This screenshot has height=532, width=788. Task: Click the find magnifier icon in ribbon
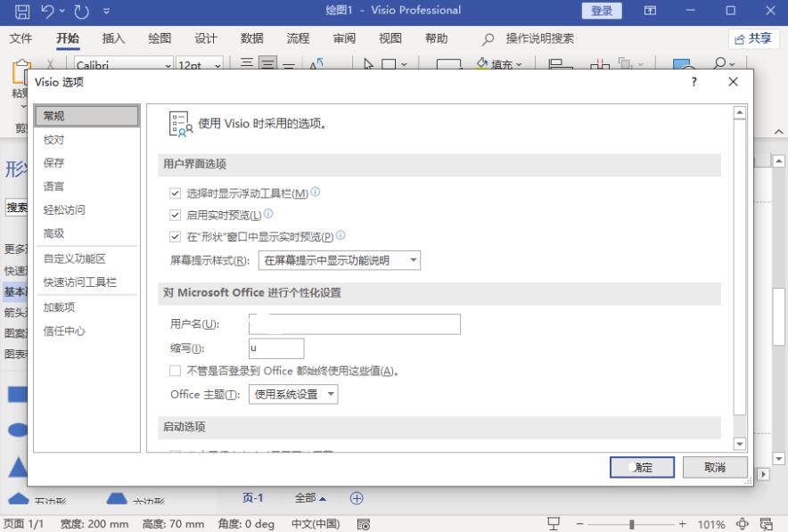[x=719, y=63]
